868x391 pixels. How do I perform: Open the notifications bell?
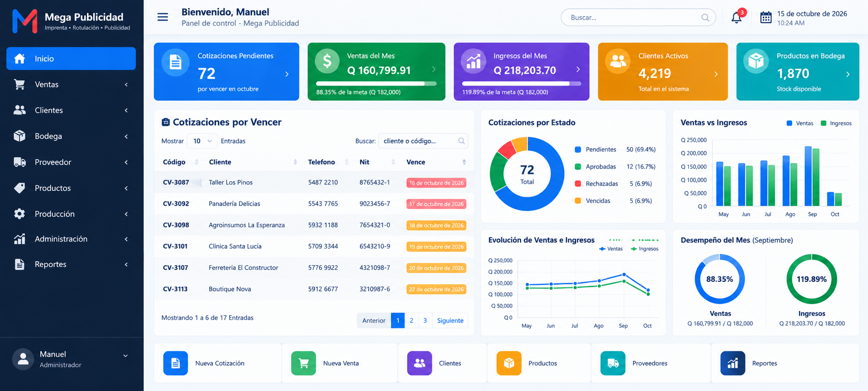point(736,18)
